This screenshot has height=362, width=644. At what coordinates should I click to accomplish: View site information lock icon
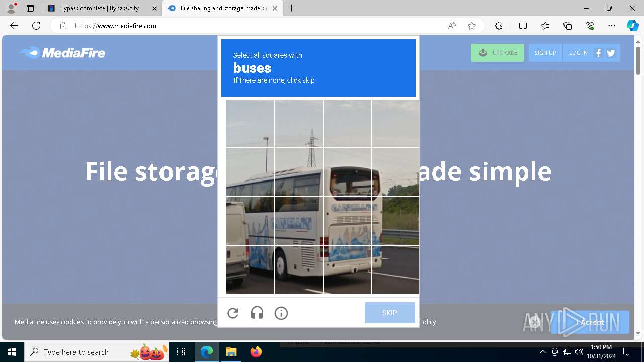click(63, 26)
